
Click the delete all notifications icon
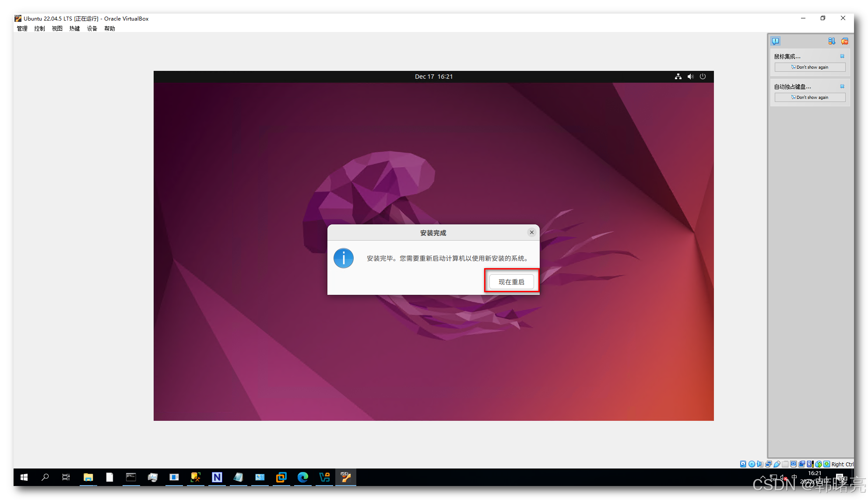(845, 41)
